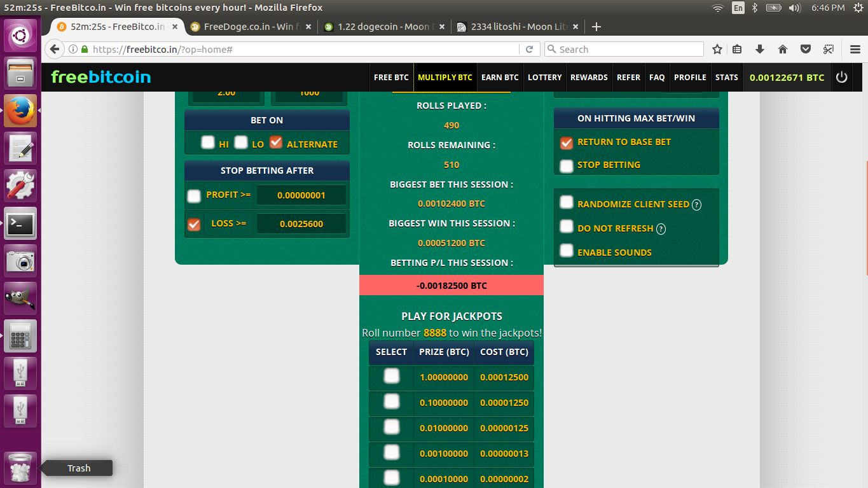This screenshot has width=868, height=488.
Task: Select the 0.10000000 BTC jackpot checkbox
Action: [392, 401]
